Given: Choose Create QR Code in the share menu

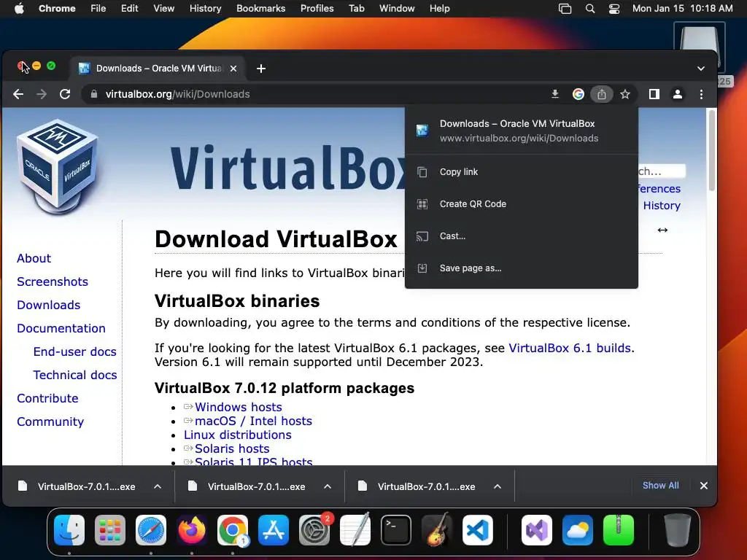Looking at the screenshot, I should pyautogui.click(x=521, y=204).
